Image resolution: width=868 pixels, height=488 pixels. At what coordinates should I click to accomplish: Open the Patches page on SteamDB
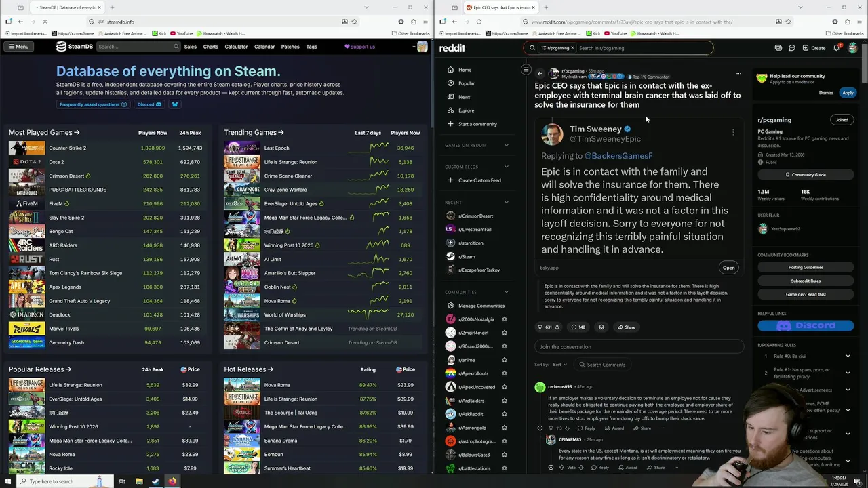290,47
